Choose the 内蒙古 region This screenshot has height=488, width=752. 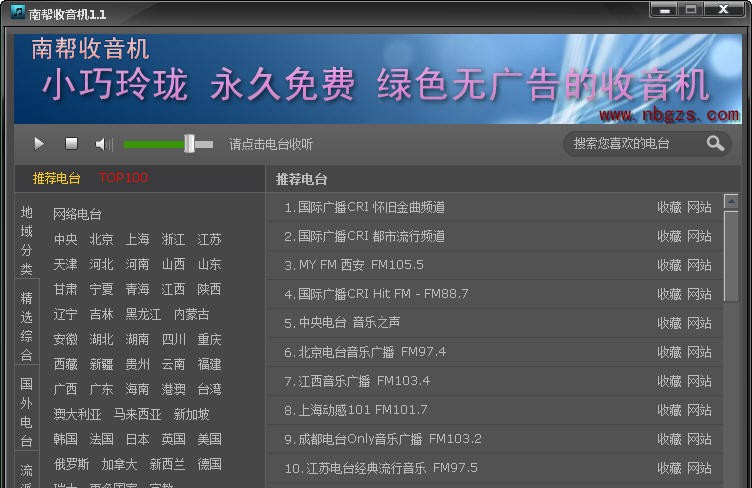[191, 314]
